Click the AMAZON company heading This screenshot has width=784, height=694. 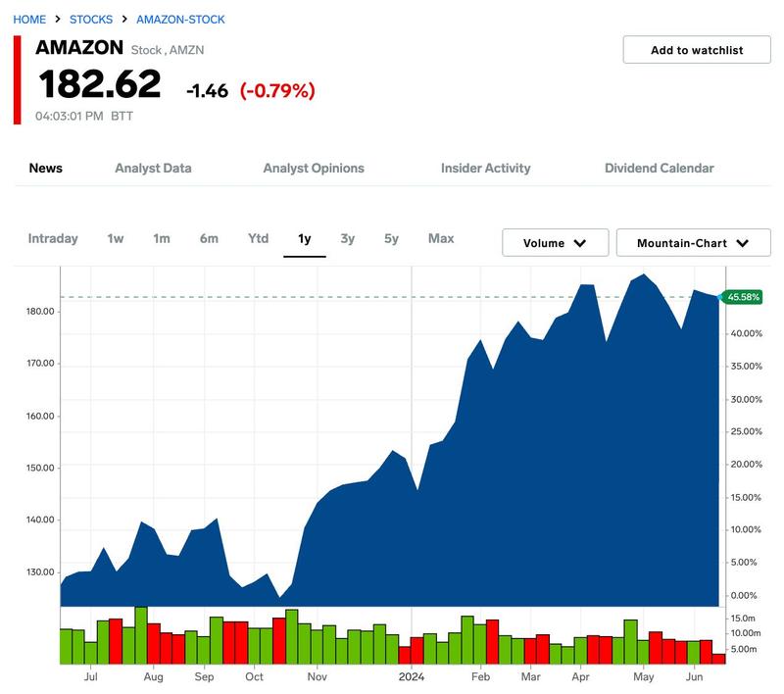(79, 47)
